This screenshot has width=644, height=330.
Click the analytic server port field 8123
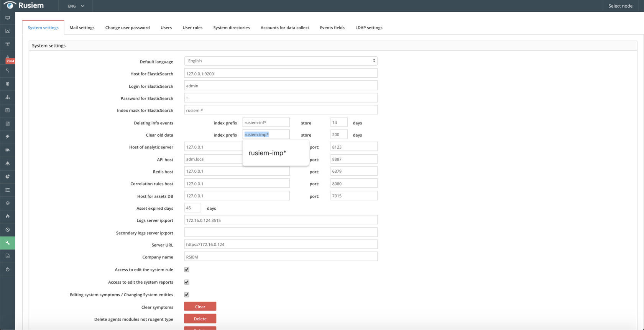pos(354,147)
